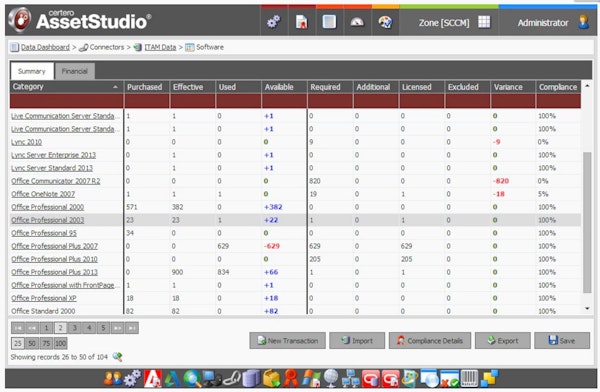Open the barcode dock icon
The height and width of the screenshot is (392, 600).
(470, 379)
